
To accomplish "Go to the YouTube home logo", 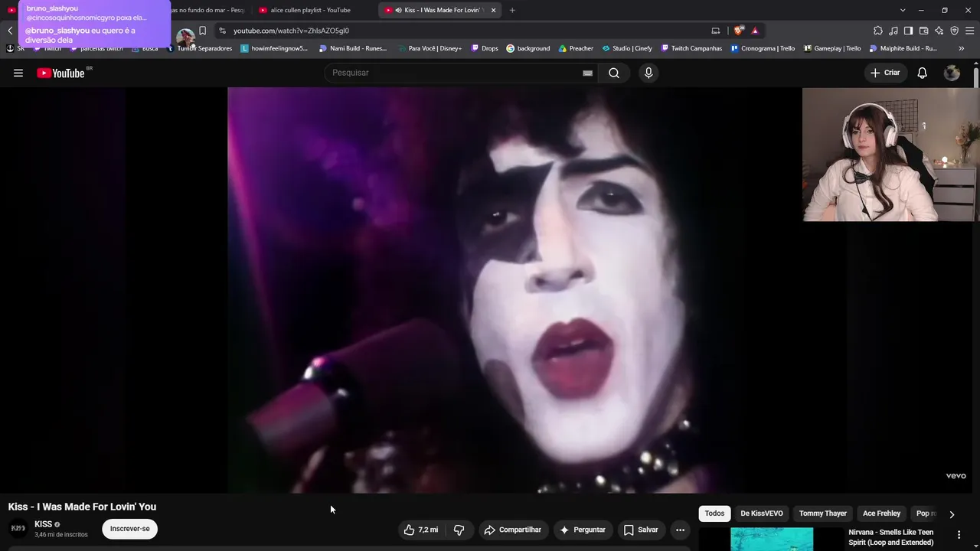I will click(61, 73).
